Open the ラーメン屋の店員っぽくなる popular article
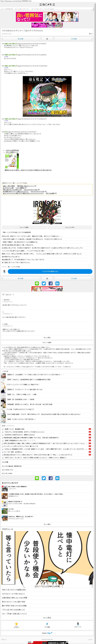Image resolution: width=96 pixels, height=644 pixels. coord(47,390)
